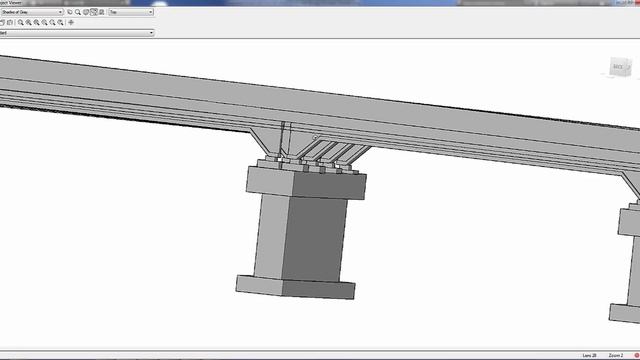Image resolution: width=640 pixels, height=360 pixels.
Task: Click the fifth zoom magnifier in the second row
Action: click(x=52, y=22)
